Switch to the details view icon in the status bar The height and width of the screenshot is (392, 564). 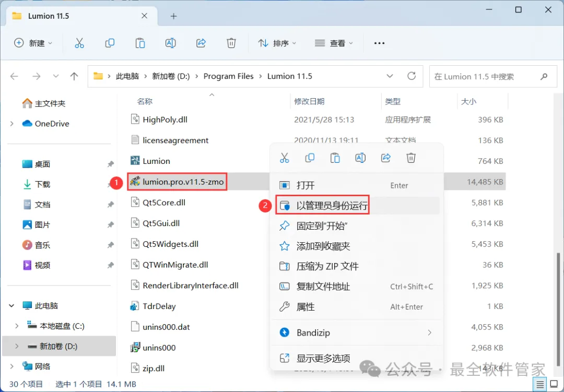pyautogui.click(x=540, y=385)
